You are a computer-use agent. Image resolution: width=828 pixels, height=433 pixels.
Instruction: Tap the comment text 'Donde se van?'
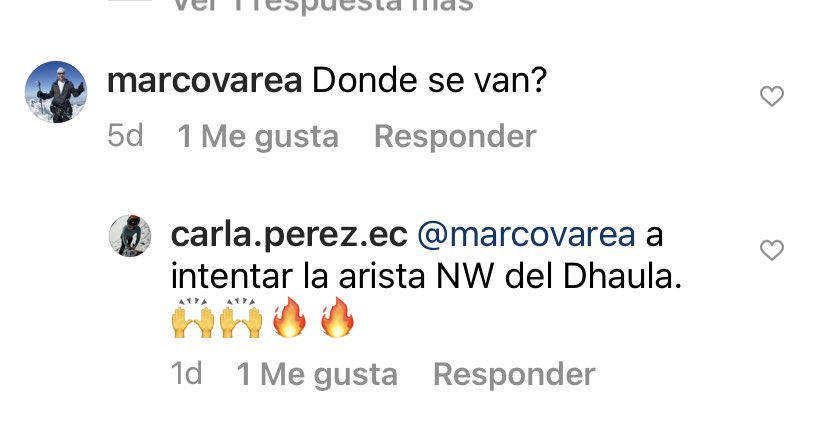click(429, 81)
